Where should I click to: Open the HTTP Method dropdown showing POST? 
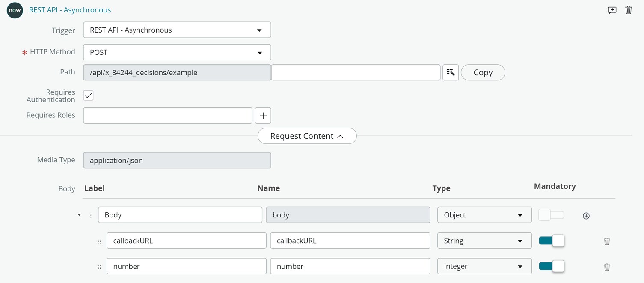[x=177, y=52]
